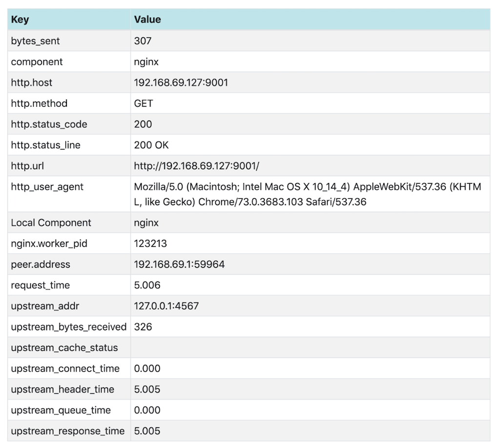Click the Key column header

20,20
